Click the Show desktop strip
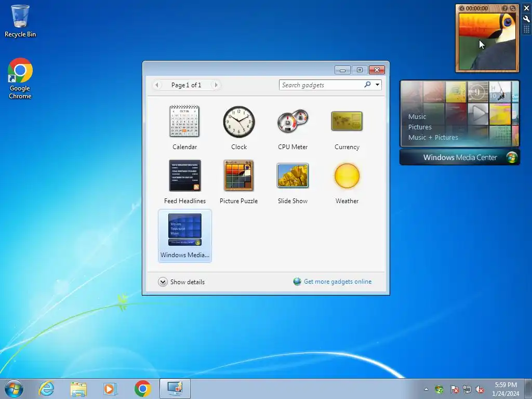 click(528, 389)
